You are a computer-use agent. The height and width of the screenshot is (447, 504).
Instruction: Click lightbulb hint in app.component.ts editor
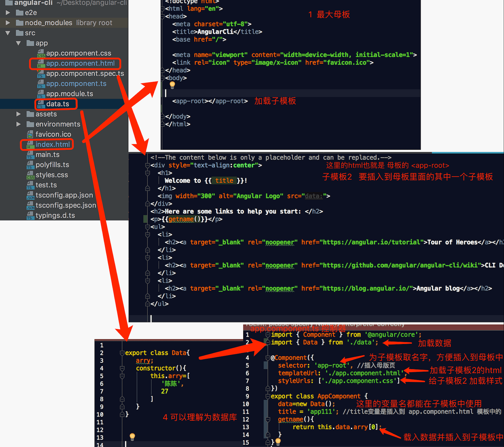click(278, 442)
